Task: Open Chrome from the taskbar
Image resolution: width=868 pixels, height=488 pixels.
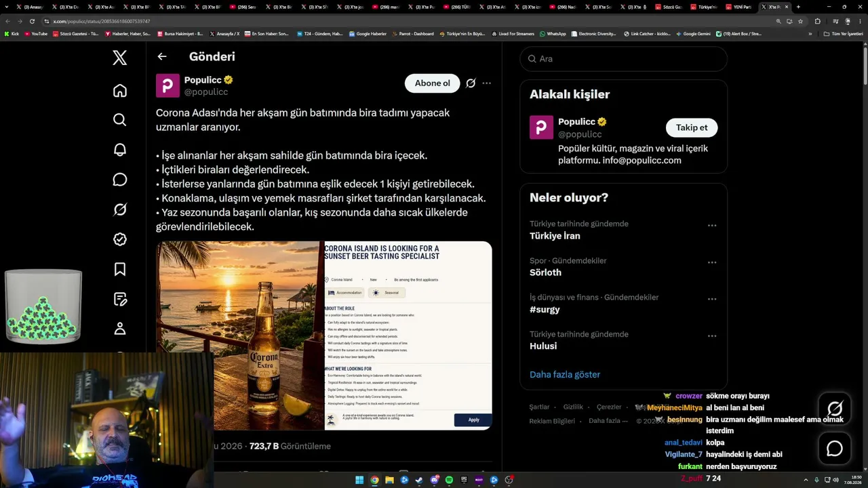Action: pyautogui.click(x=374, y=480)
